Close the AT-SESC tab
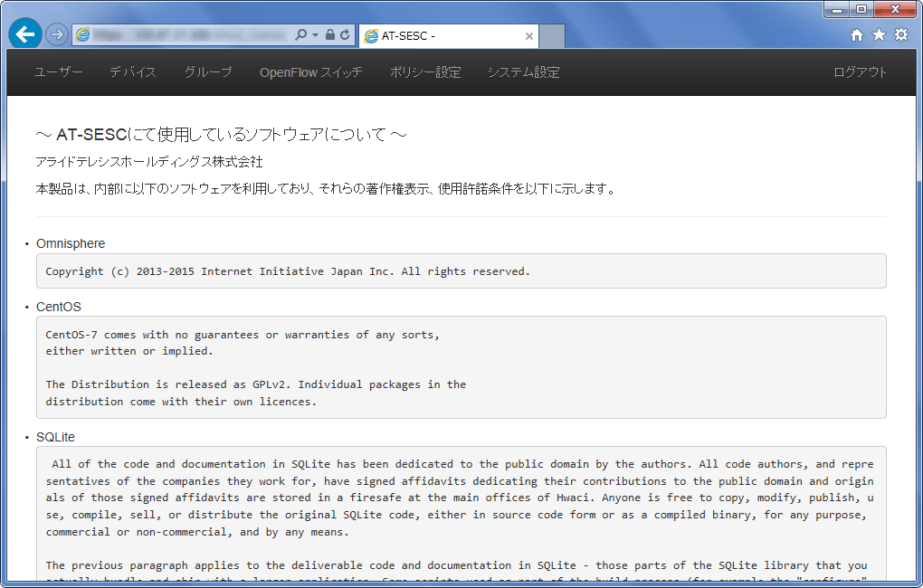 pos(528,36)
